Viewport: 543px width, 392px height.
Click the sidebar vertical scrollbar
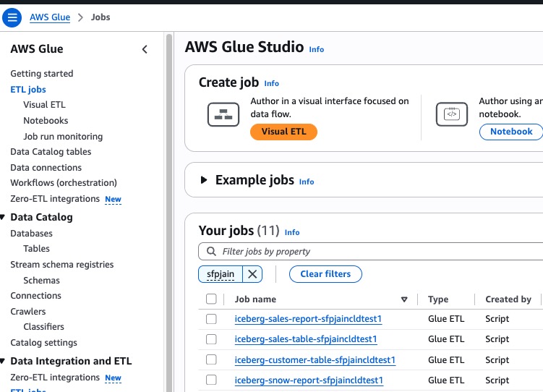pos(169,212)
